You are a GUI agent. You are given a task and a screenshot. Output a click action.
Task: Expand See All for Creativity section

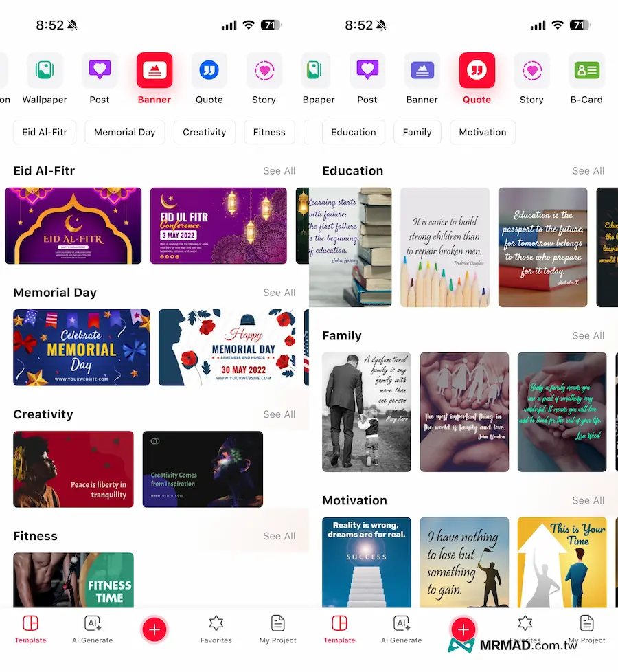279,414
